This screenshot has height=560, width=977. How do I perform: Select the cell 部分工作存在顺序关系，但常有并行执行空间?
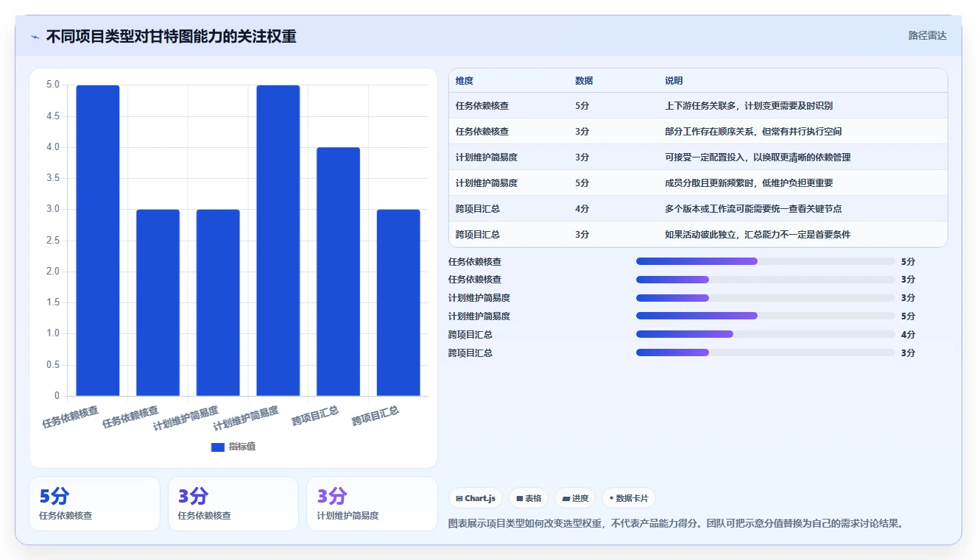tap(753, 132)
